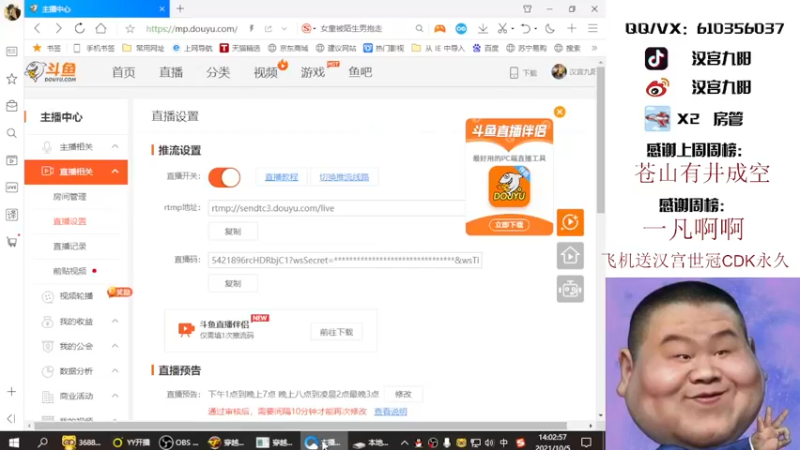Expand the 商业活动 section
The image size is (800, 450).
115,395
